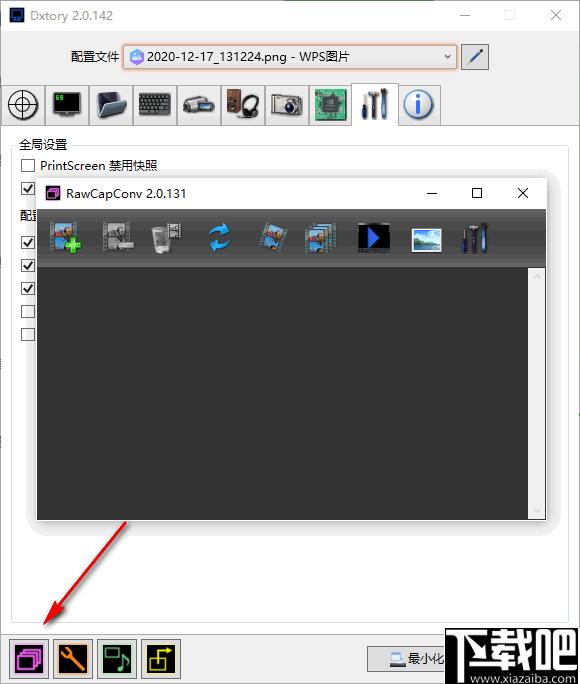Switch to the overlay monitor tab
The width and height of the screenshot is (580, 684).
click(67, 105)
